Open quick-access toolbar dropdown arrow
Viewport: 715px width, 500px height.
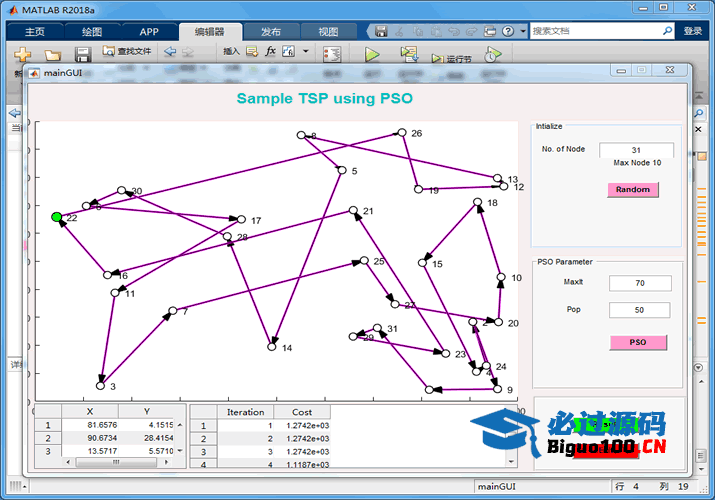point(523,31)
